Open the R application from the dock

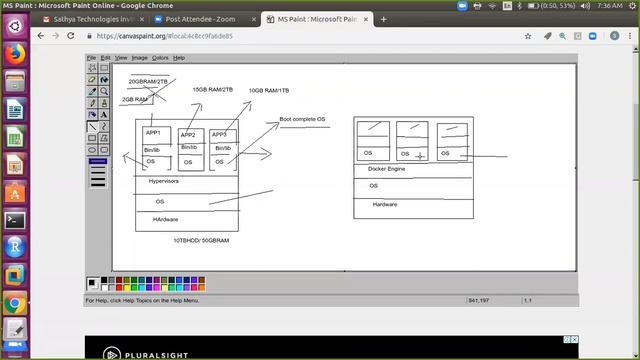tap(15, 247)
